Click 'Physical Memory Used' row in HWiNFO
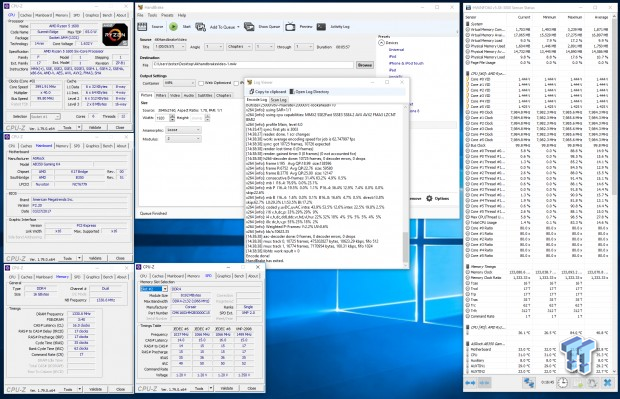The height and width of the screenshot is (399, 620). point(538,46)
